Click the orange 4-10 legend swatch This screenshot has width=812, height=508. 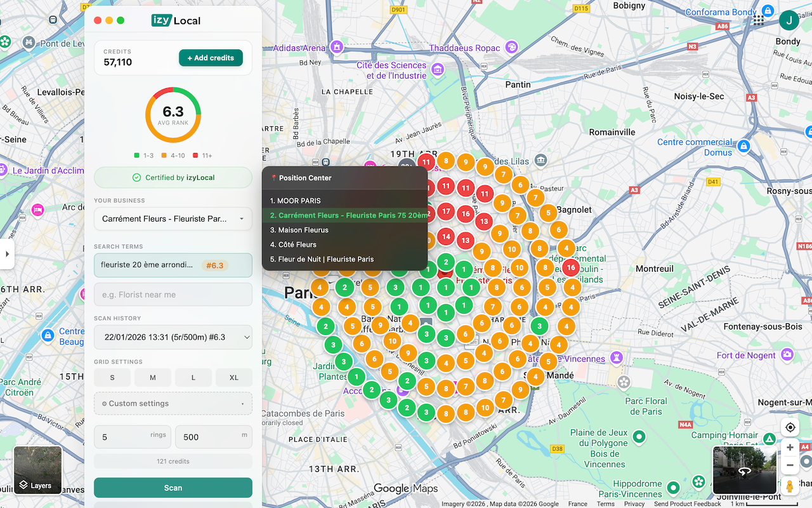(164, 155)
